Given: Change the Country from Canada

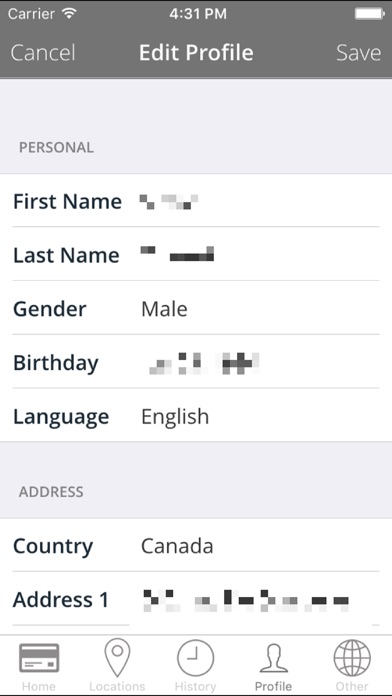Looking at the screenshot, I should pos(196,546).
